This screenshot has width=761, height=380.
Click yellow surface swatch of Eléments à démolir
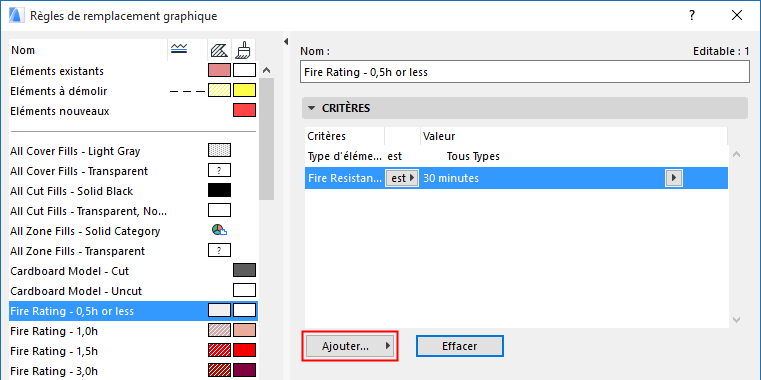point(244,91)
